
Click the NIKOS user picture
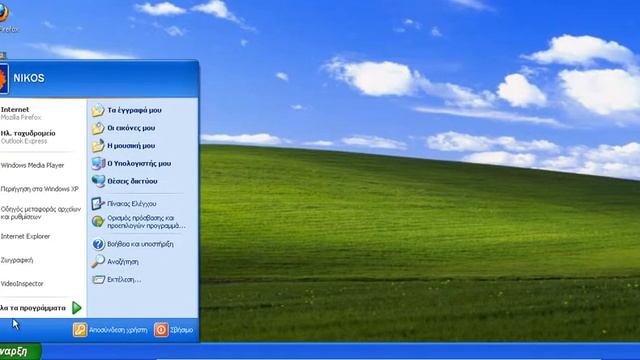[4, 78]
